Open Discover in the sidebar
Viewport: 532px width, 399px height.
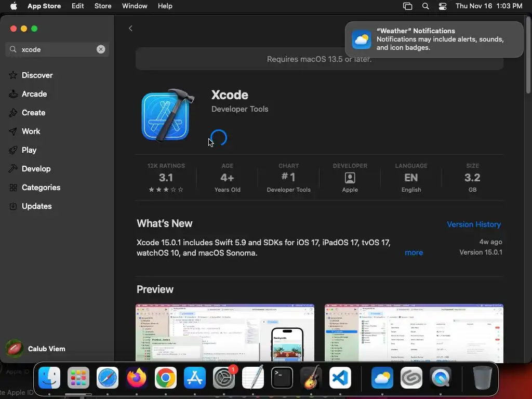(x=37, y=75)
